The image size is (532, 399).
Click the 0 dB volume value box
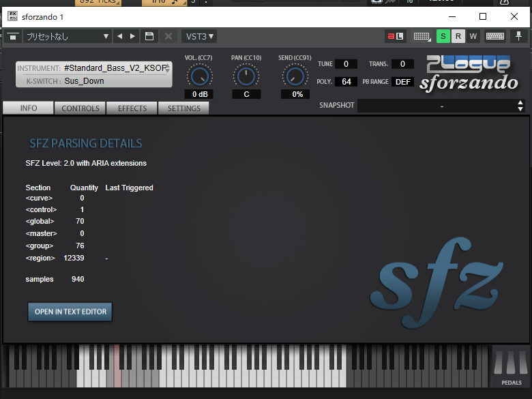199,94
